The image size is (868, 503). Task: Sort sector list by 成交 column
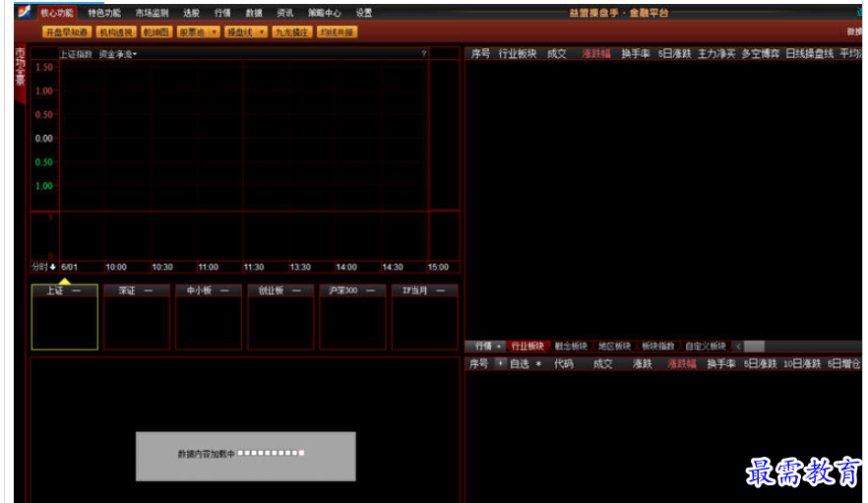pyautogui.click(x=556, y=54)
